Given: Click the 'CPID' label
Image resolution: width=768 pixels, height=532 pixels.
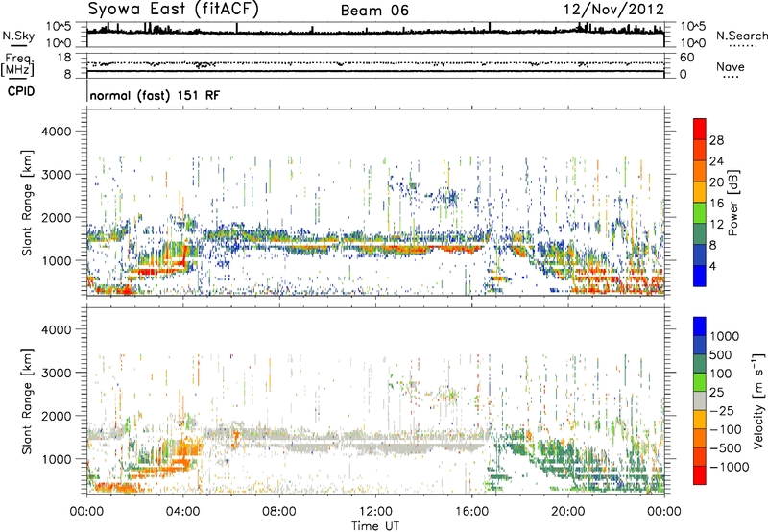Looking at the screenshot, I should click(x=21, y=91).
